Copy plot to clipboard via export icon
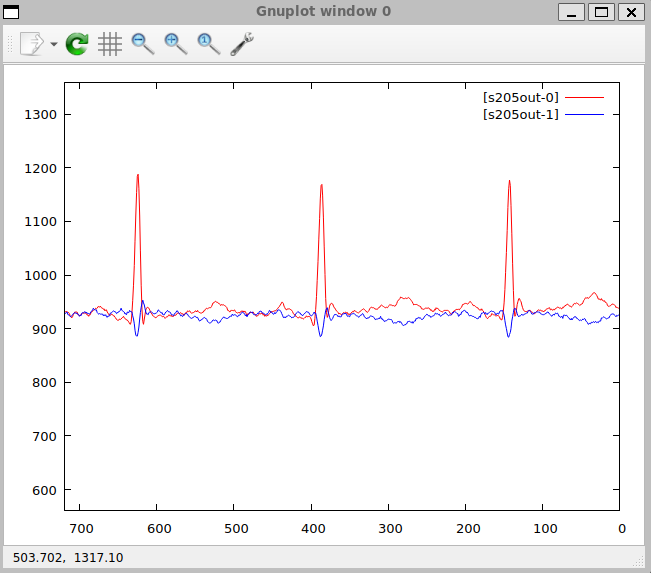The width and height of the screenshot is (651, 573). [x=32, y=43]
